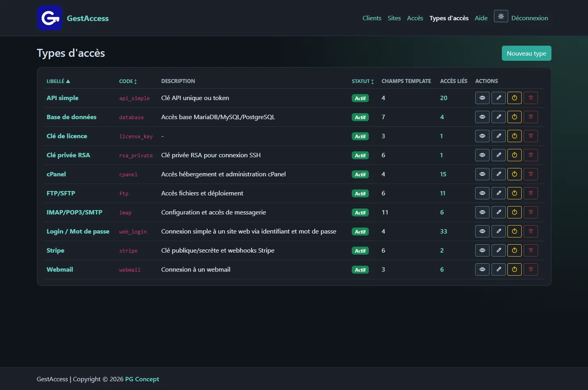View the Stripe type with eye icon

tap(482, 250)
